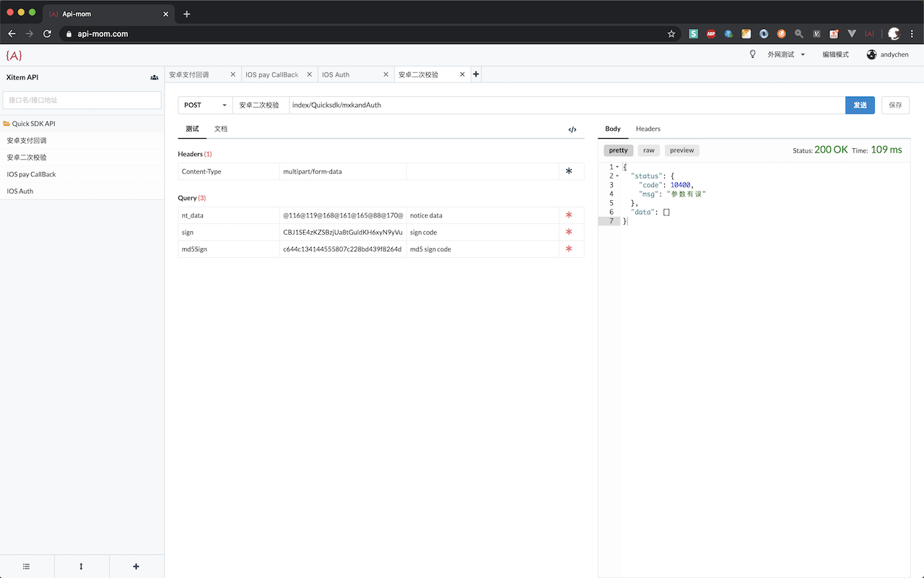Open the Vue devtools extension icon
Image resolution: width=924 pixels, height=578 pixels.
[852, 34]
